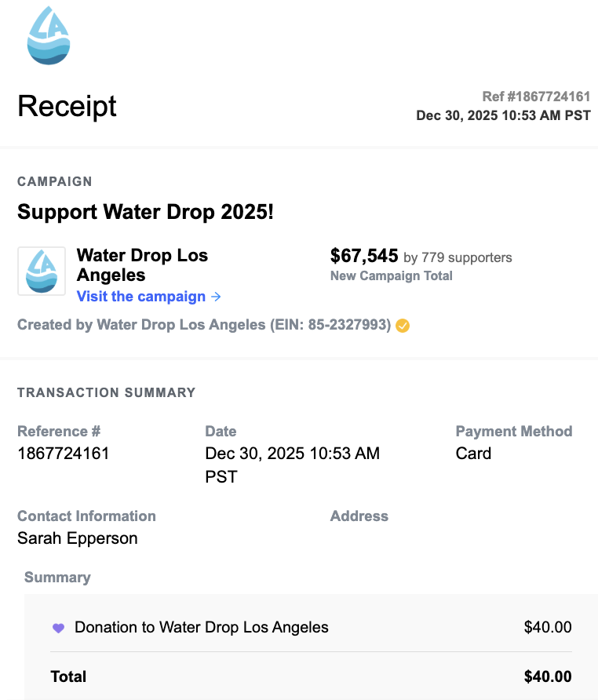Viewport: 598px width, 700px height.
Task: Click the reference number under Transaction Summary
Action: coord(64,454)
